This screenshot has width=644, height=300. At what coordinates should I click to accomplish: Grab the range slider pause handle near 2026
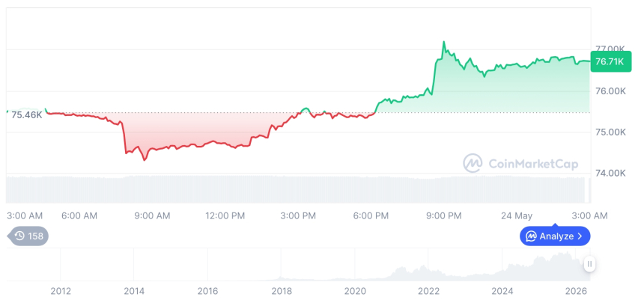coord(590,264)
